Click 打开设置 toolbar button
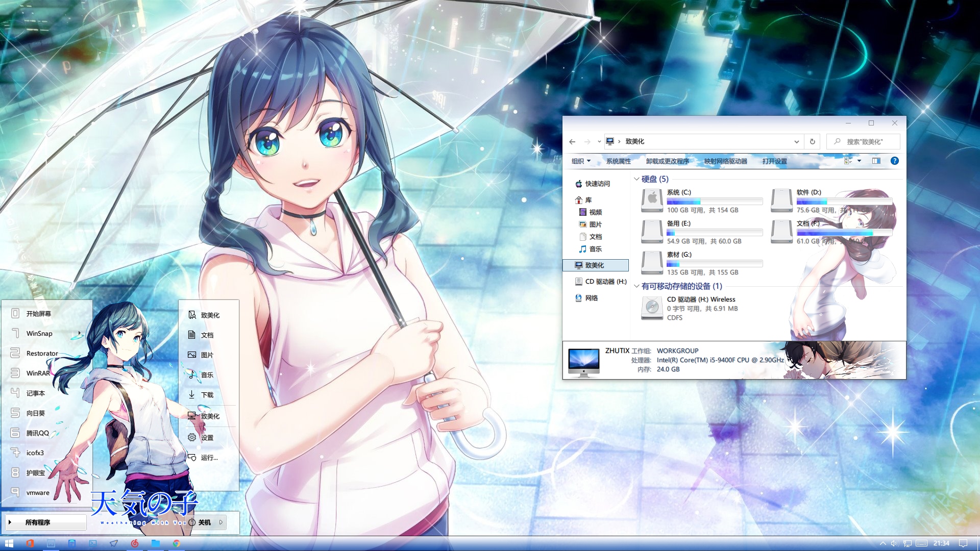980x551 pixels. click(x=774, y=161)
